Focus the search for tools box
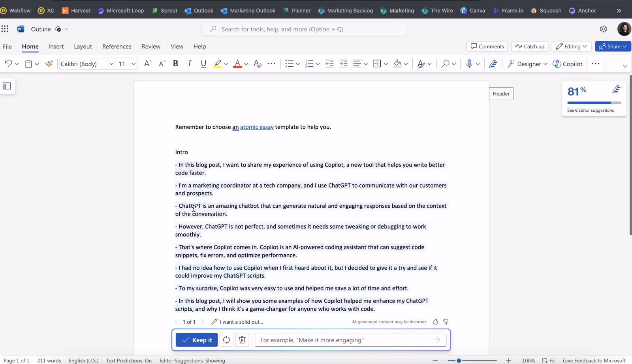The image size is (632, 364). [x=304, y=29]
